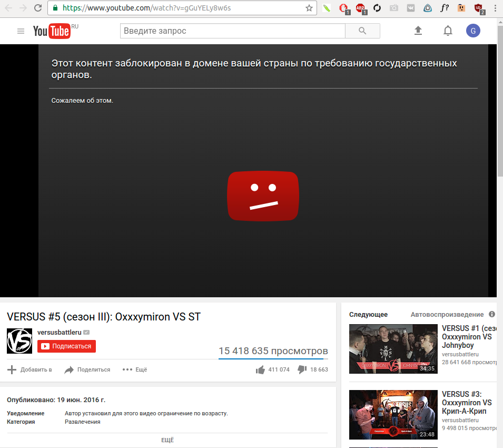
Task: Open the account avatar menu
Action: 473,31
